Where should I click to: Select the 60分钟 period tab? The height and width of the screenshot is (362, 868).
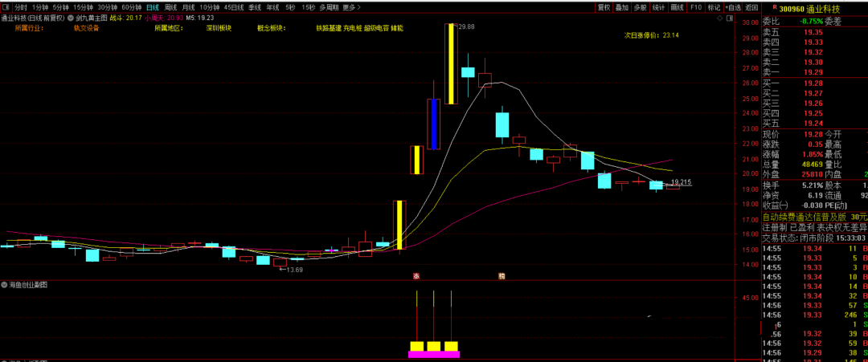point(131,7)
